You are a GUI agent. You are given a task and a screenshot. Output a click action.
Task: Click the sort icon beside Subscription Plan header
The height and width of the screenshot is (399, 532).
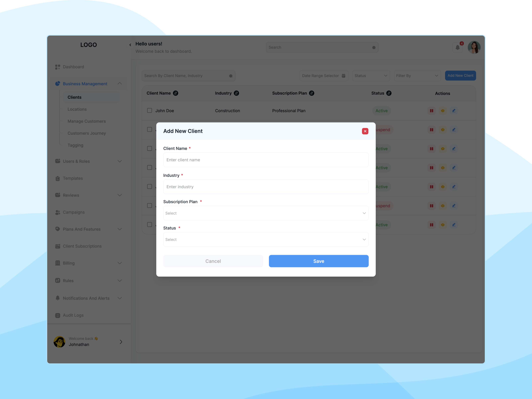point(312,93)
